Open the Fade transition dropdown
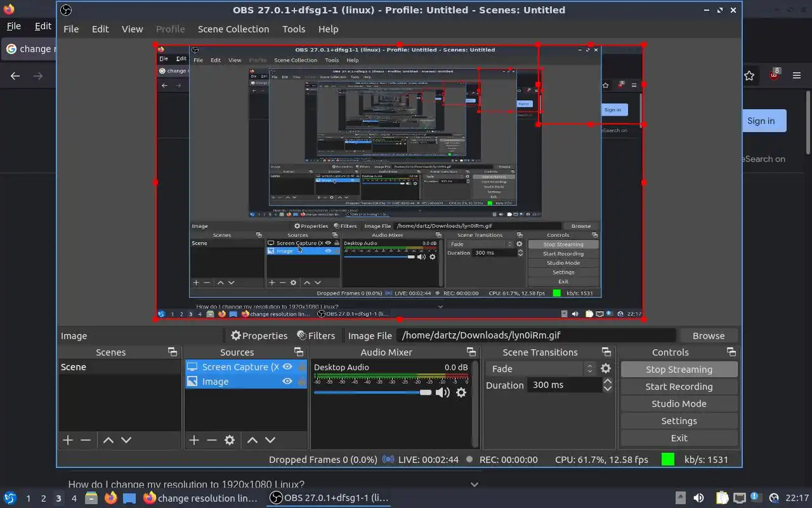Image resolution: width=812 pixels, height=508 pixels. pos(540,368)
